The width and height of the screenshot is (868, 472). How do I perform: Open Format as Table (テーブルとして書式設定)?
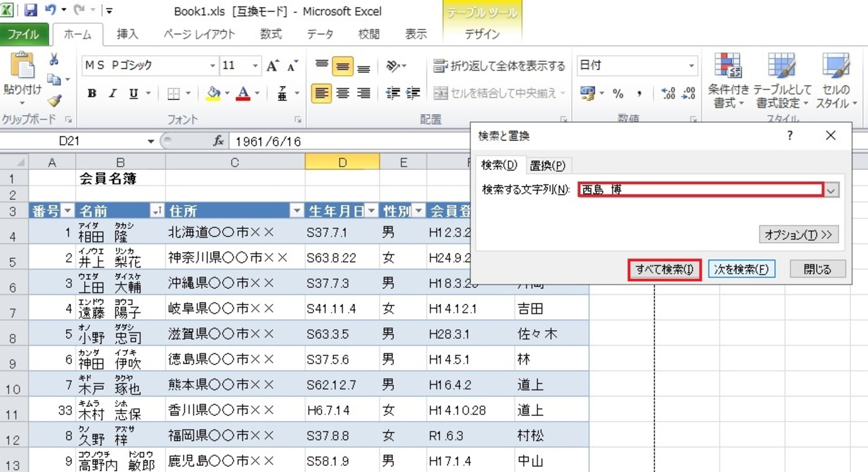click(782, 80)
